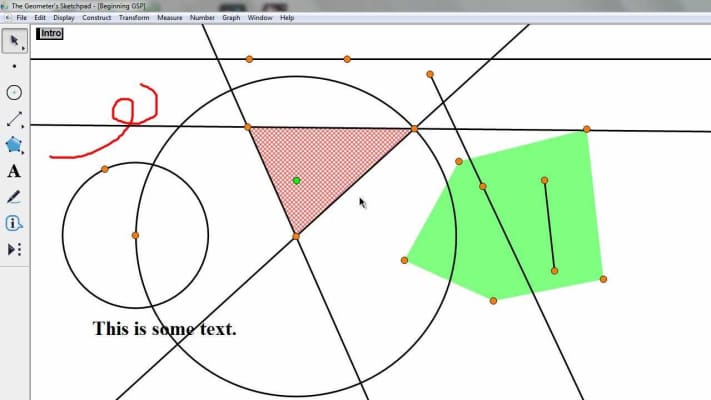Select the Point tool
Viewport: 711px width, 400px height.
(14, 67)
